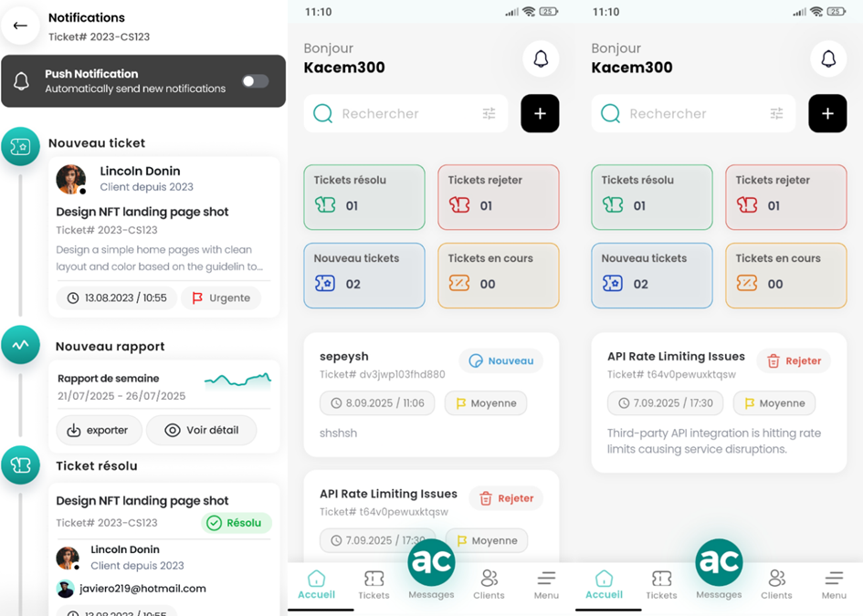Open search filter sliders icon in right screen
Screen dimensions: 863x616
coord(776,113)
